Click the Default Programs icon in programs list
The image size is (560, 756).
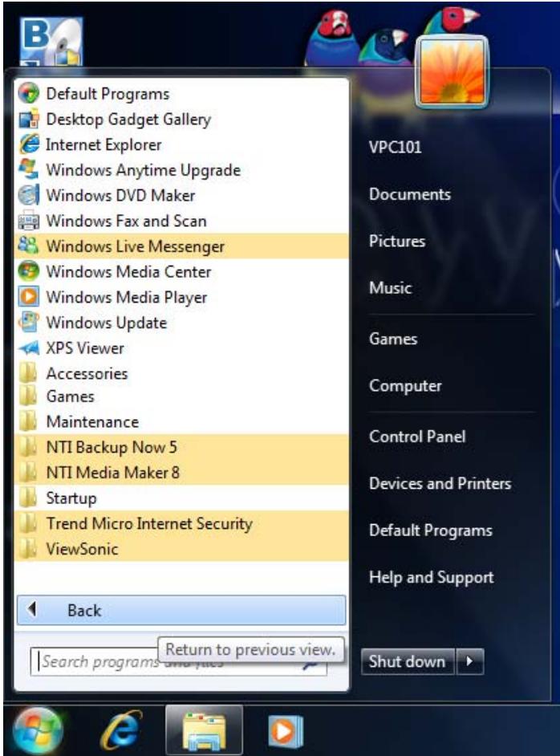click(x=28, y=93)
